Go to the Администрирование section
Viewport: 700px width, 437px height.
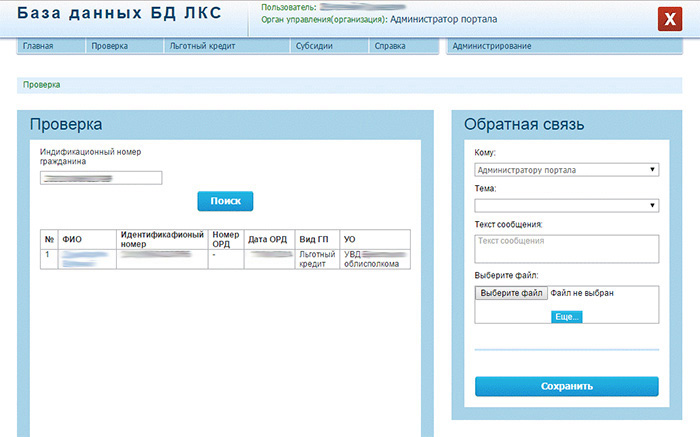point(491,46)
